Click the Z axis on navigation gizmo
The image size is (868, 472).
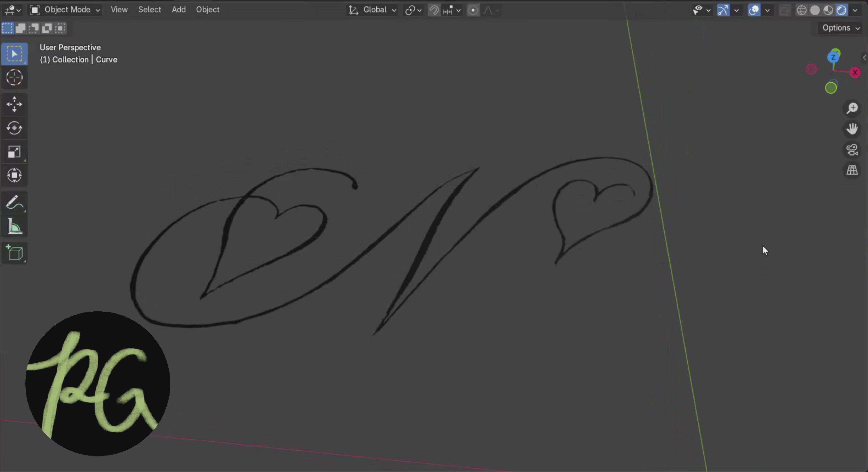point(833,57)
